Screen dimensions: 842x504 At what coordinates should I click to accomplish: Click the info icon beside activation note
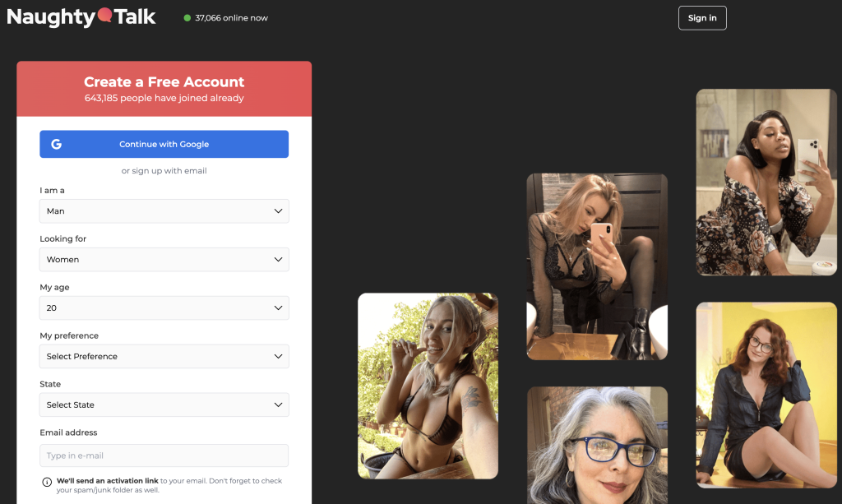pos(47,482)
